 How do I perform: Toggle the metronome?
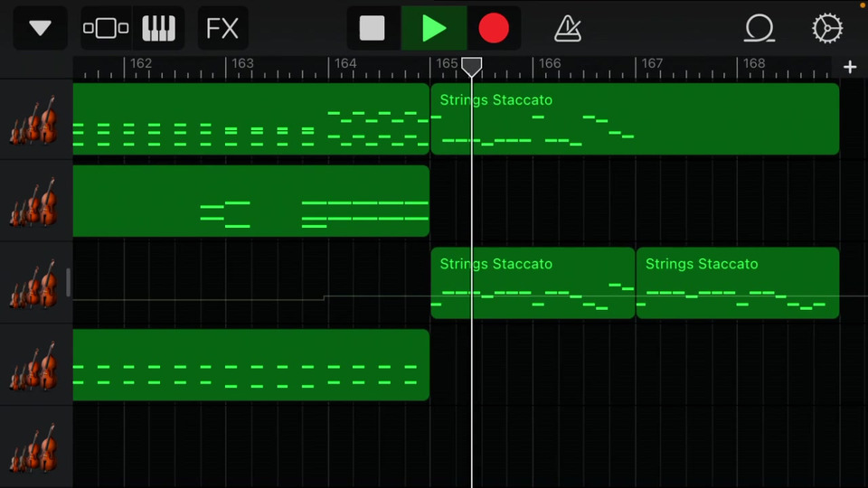click(x=568, y=28)
